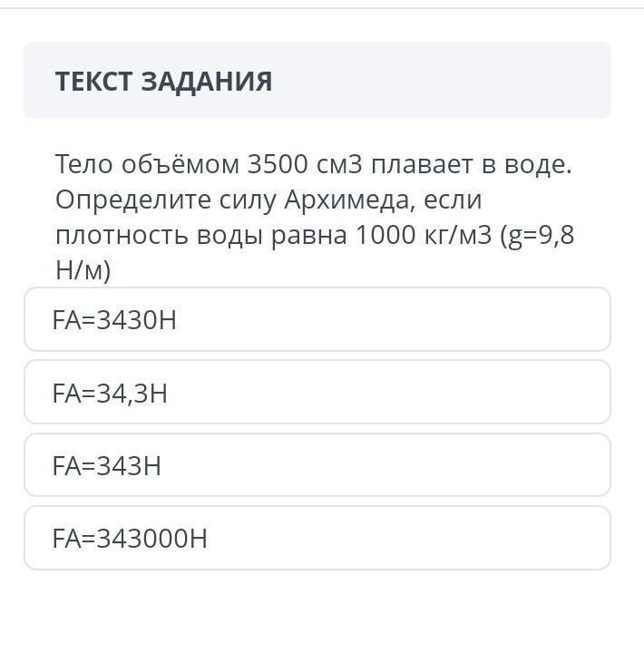
Task: Click the word Тело in the question
Action: 83,165
